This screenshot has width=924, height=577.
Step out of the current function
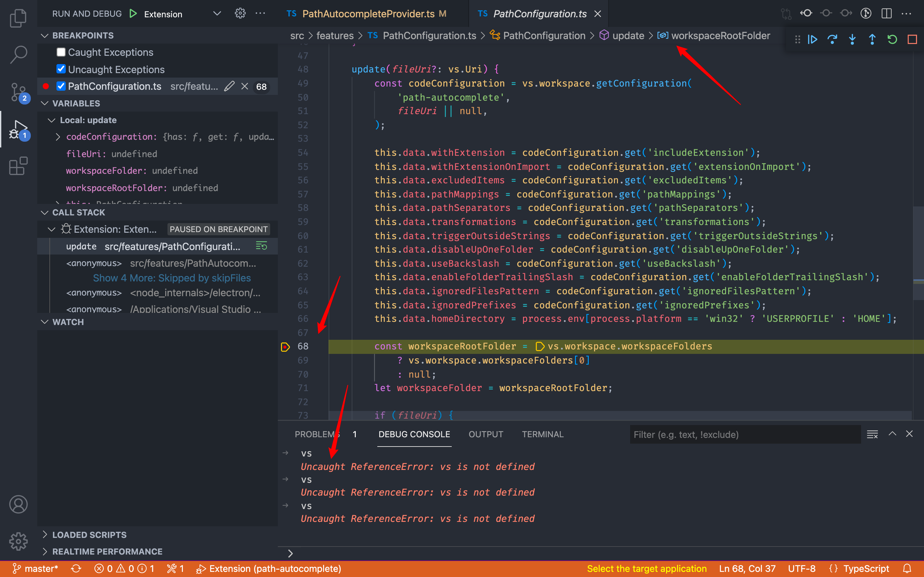872,39
